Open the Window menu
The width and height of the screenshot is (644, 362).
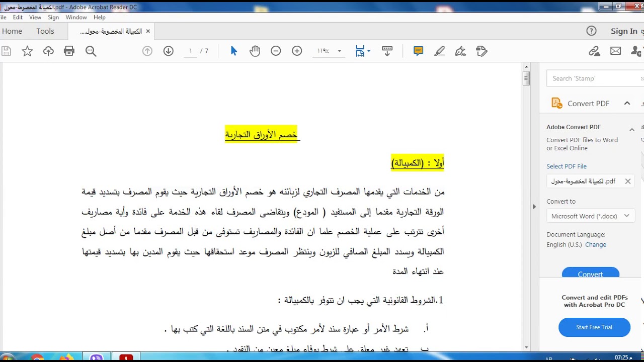pos(76,17)
